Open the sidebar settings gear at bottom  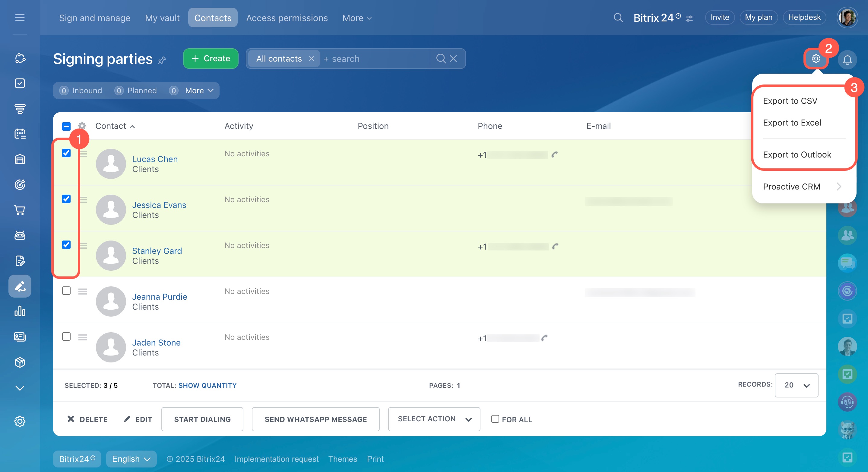(x=20, y=421)
